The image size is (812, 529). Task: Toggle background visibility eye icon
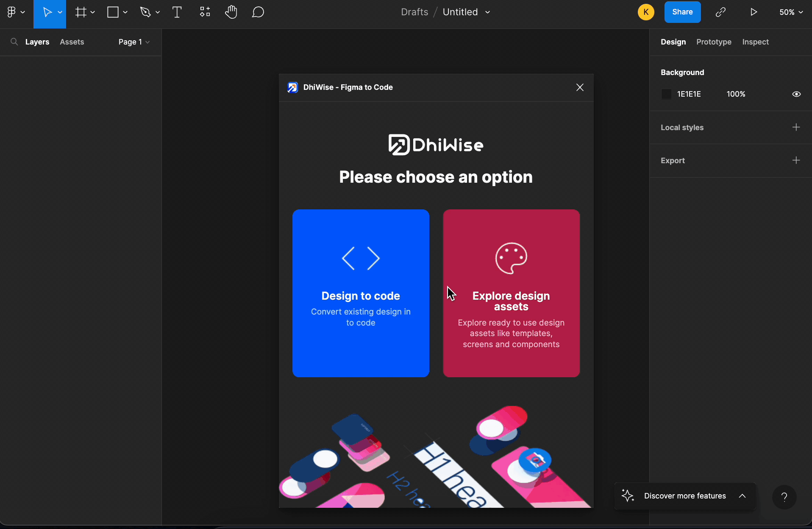(796, 94)
